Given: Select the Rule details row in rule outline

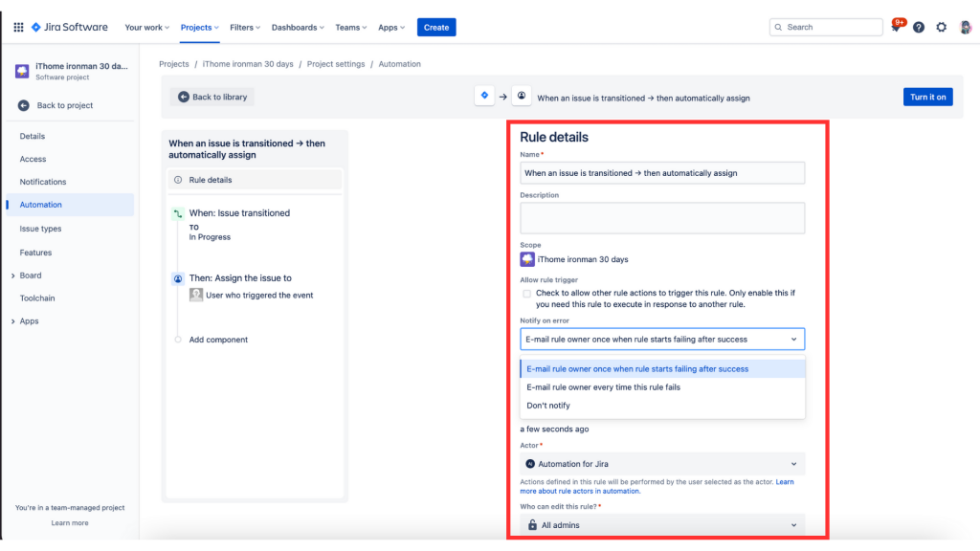Looking at the screenshot, I should click(x=255, y=179).
